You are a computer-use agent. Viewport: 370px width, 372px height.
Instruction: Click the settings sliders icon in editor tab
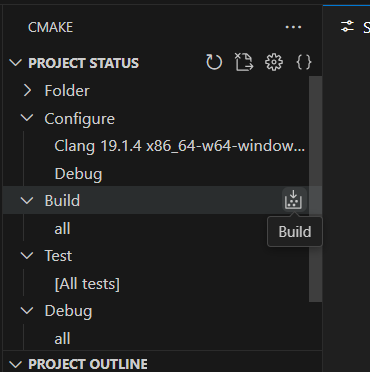click(347, 27)
